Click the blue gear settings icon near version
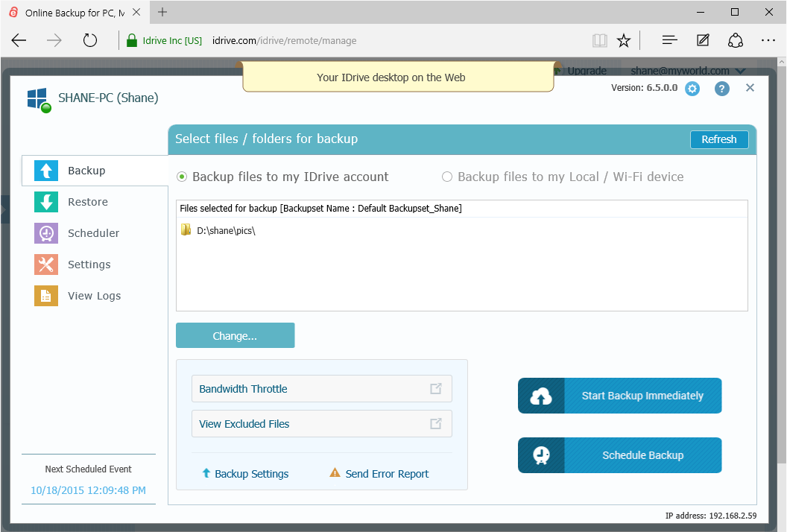 (x=692, y=89)
